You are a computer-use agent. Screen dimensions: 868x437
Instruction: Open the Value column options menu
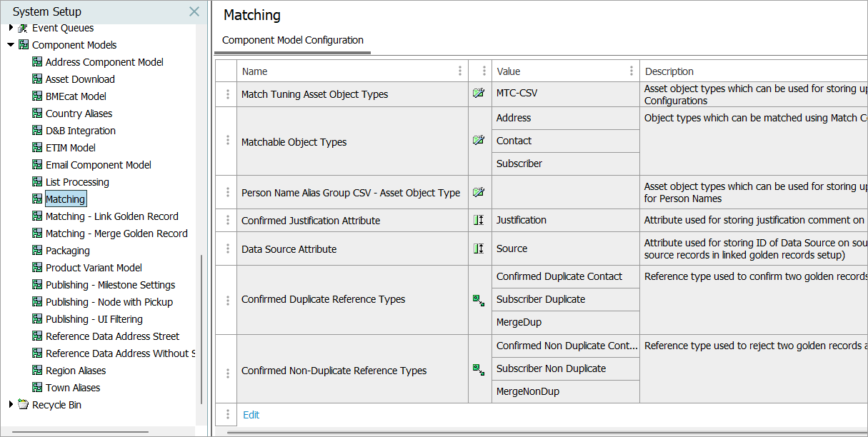pos(632,71)
